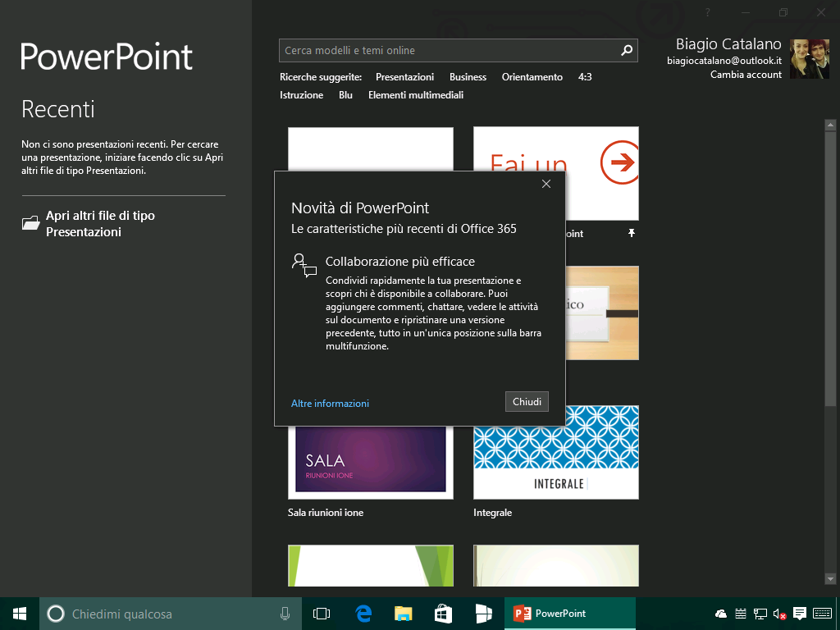Screen dimensions: 840x630
Task: Open the touch keyboard tray icon
Action: pos(822,614)
